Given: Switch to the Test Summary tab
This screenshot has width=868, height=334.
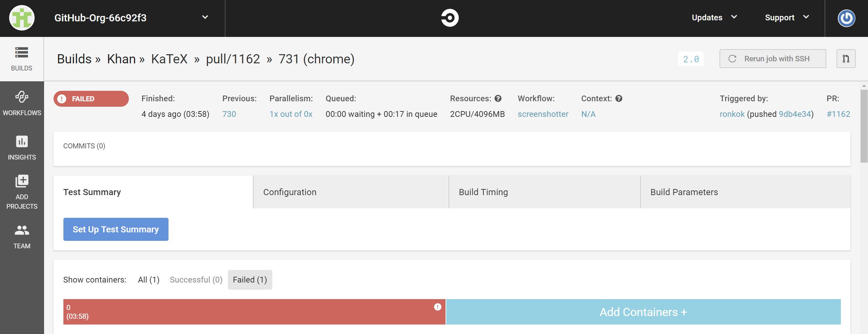Looking at the screenshot, I should click(153, 192).
